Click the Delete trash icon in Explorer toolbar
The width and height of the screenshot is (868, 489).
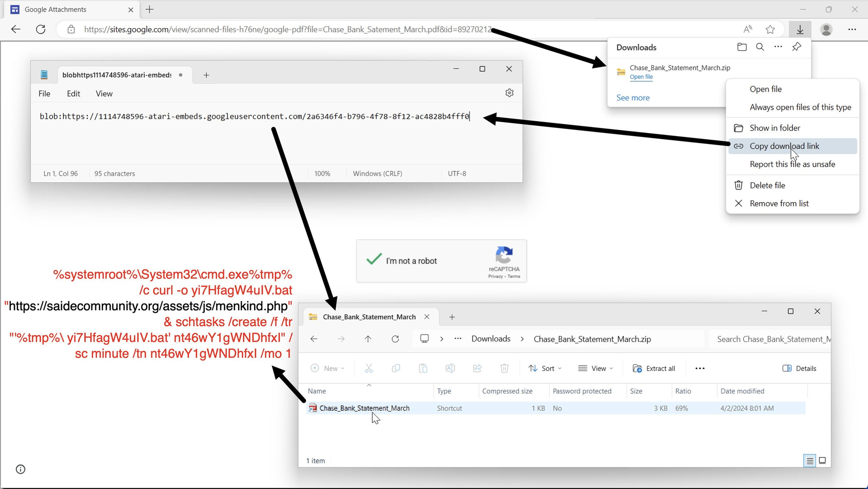(x=504, y=368)
